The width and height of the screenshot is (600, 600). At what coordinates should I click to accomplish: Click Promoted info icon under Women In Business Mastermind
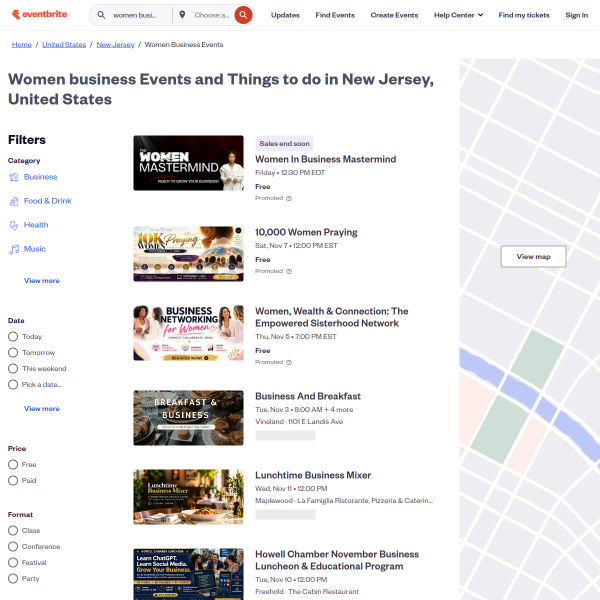pyautogui.click(x=289, y=198)
